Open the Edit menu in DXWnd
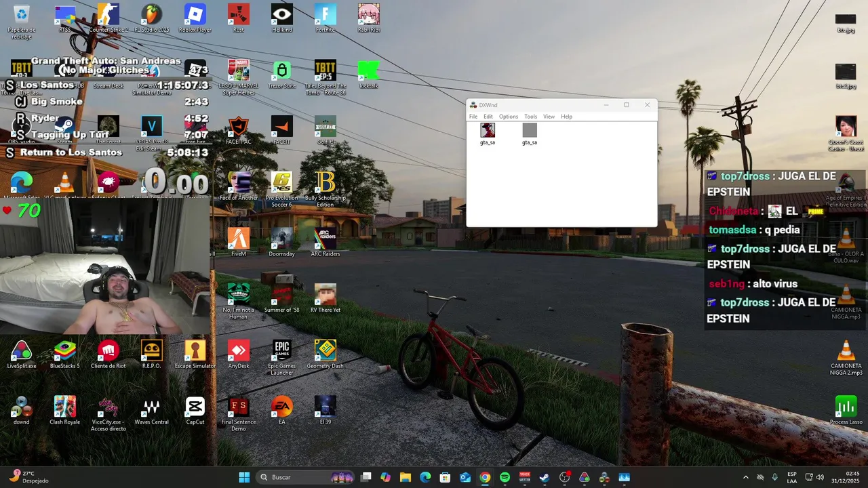 click(x=488, y=117)
